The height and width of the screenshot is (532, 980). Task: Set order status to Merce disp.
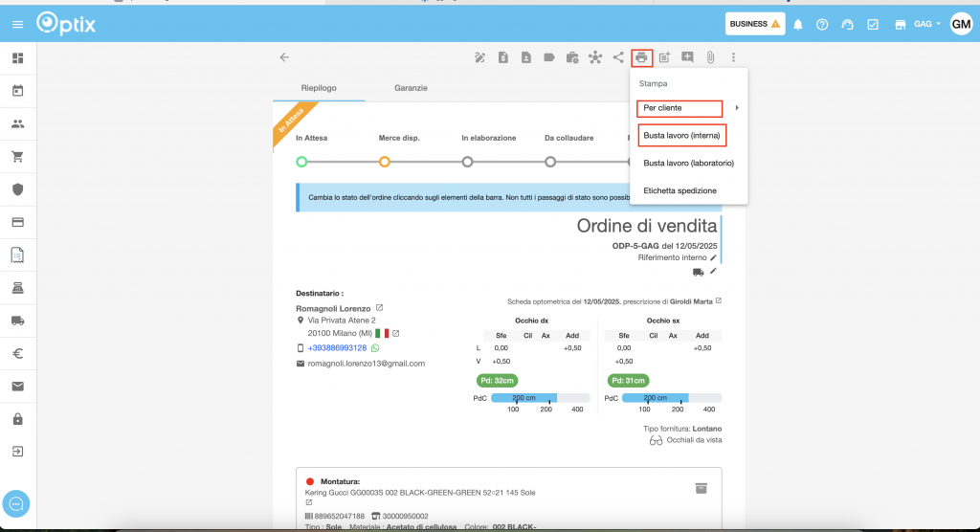pos(385,162)
